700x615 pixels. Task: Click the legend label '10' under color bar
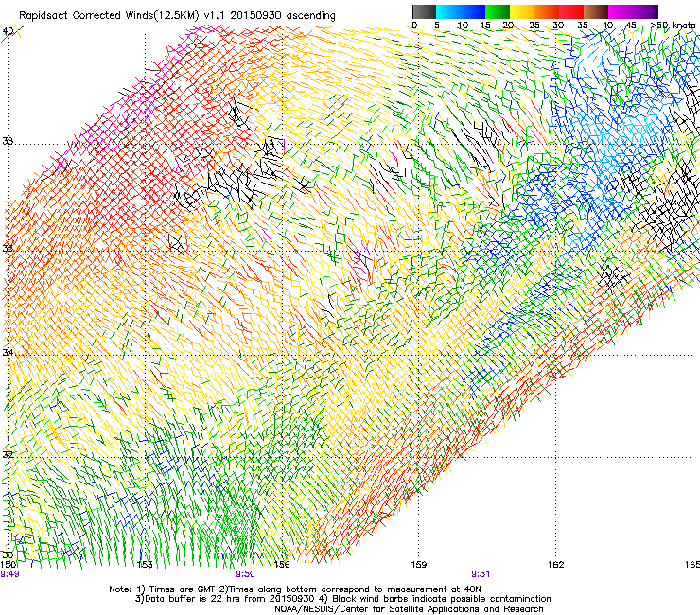coord(463,26)
